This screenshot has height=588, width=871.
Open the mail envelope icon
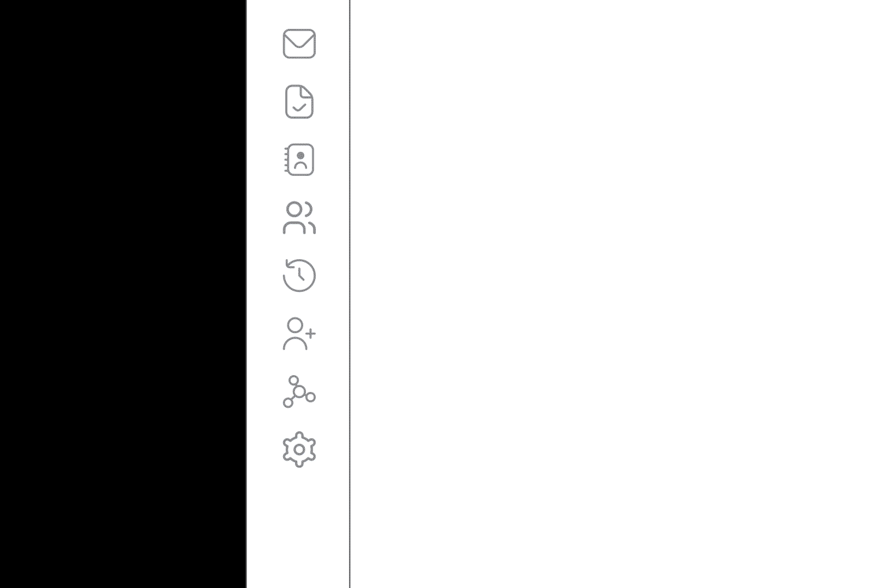(299, 44)
